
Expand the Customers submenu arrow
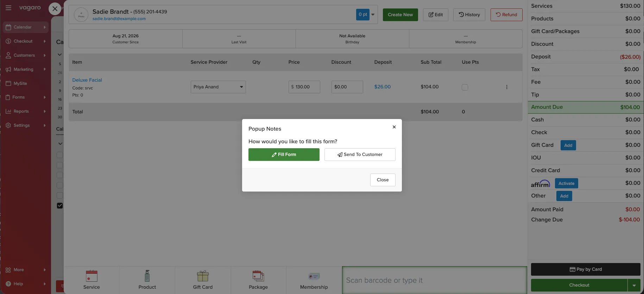[45, 55]
